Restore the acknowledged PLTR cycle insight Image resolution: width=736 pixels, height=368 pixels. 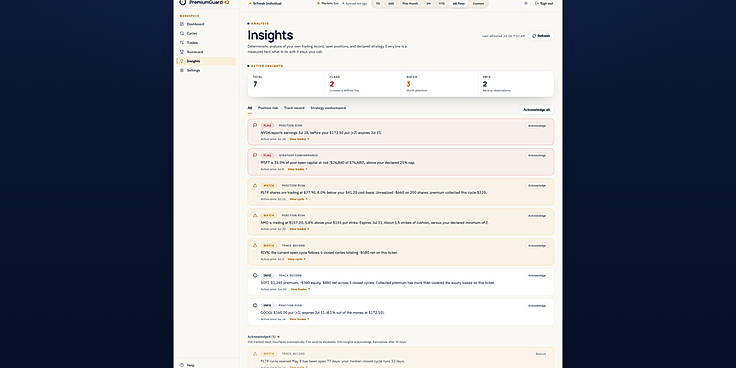point(540,354)
